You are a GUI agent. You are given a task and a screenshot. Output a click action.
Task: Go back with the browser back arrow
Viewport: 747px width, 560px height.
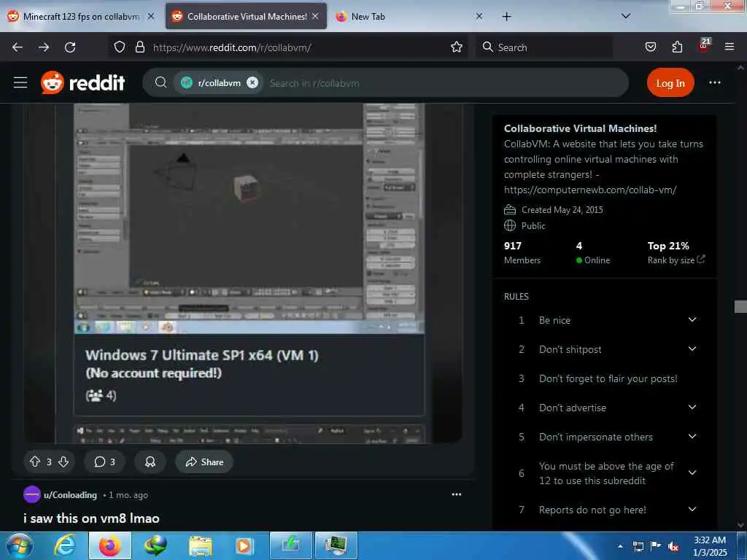pos(18,47)
